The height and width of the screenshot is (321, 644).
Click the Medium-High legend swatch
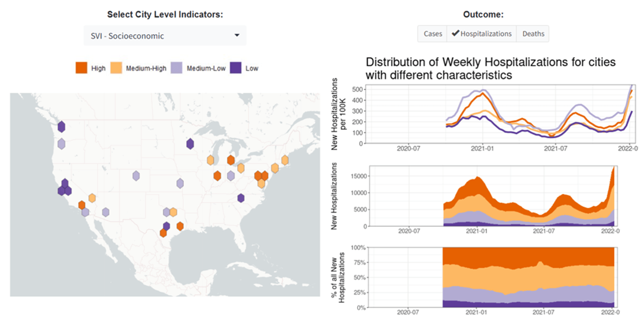coord(116,68)
